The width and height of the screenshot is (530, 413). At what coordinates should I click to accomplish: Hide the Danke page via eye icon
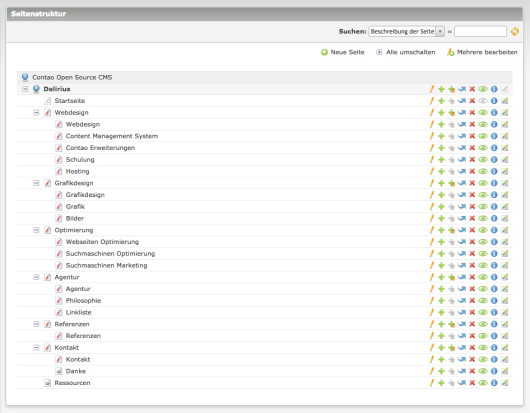click(483, 371)
